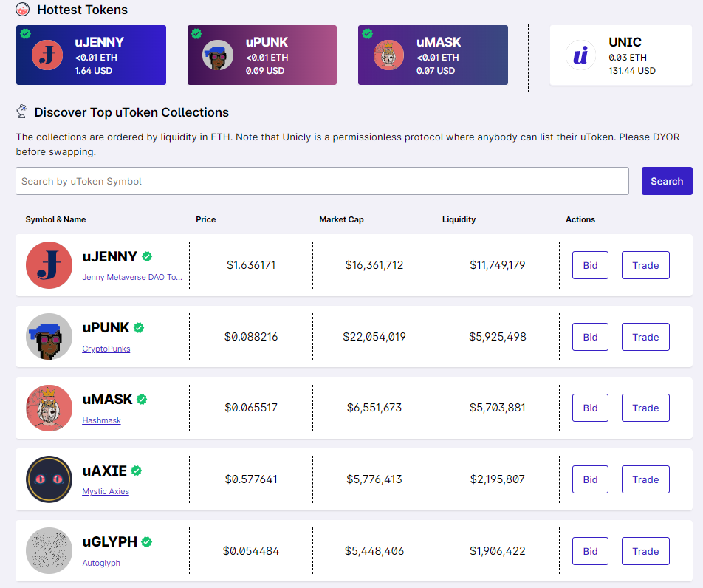
Task: Click the uJENNY row token logo
Action: pos(49,265)
